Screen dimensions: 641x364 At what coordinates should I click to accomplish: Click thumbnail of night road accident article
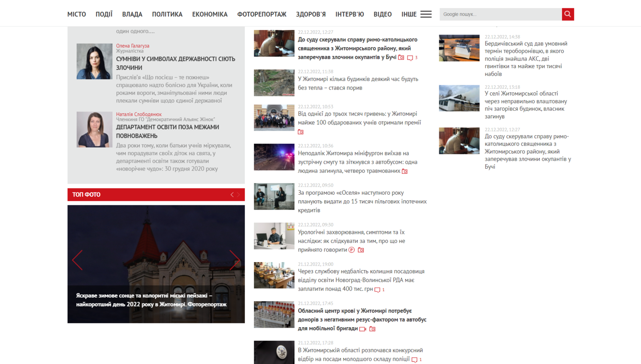click(x=274, y=157)
